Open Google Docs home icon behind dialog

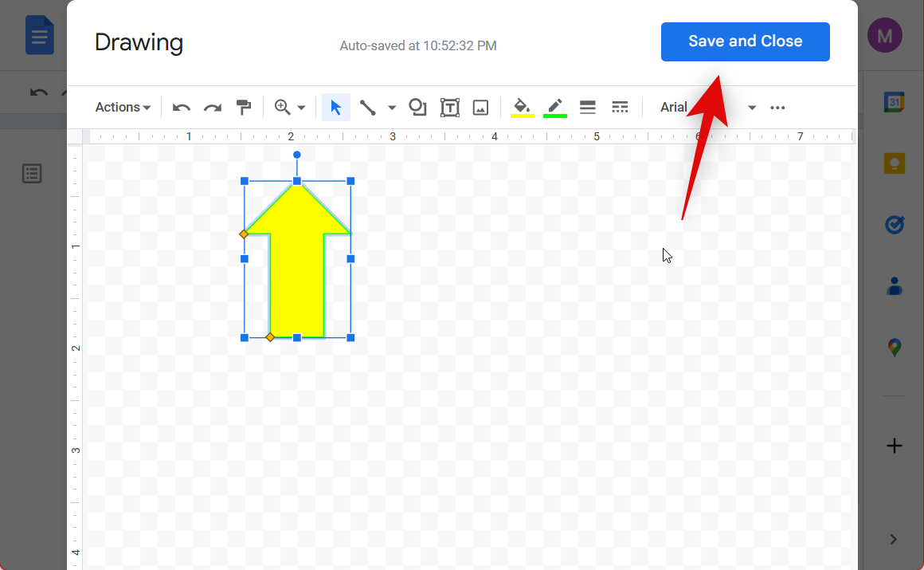(40, 35)
